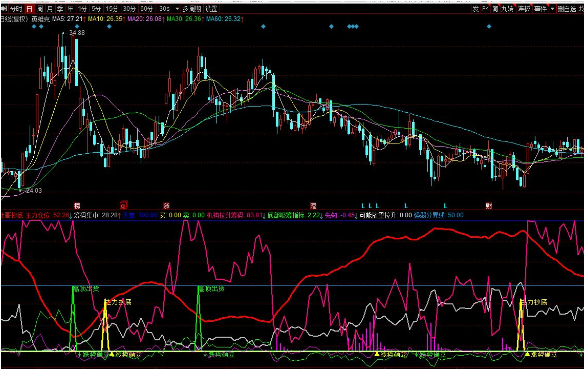Viewport: 584px width, 369px height.
Task: Click the 主力仓位 52.28 indicator reading
Action: [x=47, y=215]
